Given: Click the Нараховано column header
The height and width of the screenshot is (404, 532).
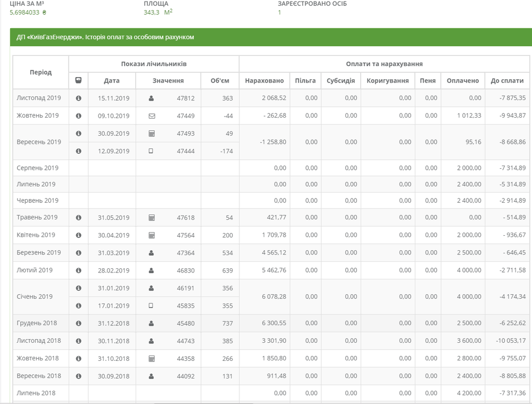Looking at the screenshot, I should [264, 81].
